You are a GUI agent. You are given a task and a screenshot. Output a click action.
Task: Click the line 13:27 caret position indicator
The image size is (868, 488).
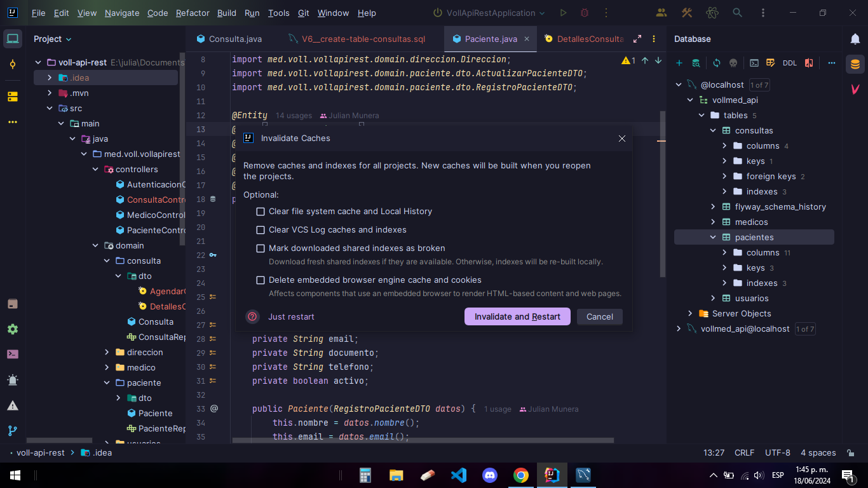click(714, 453)
